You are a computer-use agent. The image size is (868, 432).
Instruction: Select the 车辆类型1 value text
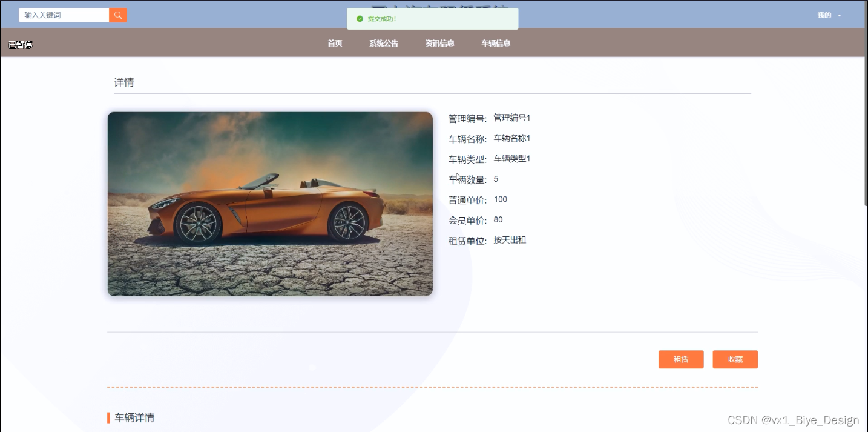click(x=511, y=158)
